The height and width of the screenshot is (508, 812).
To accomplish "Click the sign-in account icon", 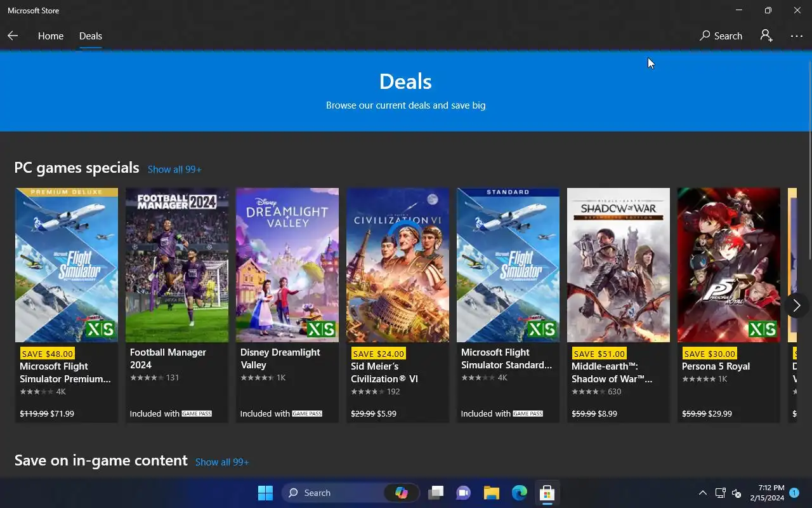I will tap(766, 36).
